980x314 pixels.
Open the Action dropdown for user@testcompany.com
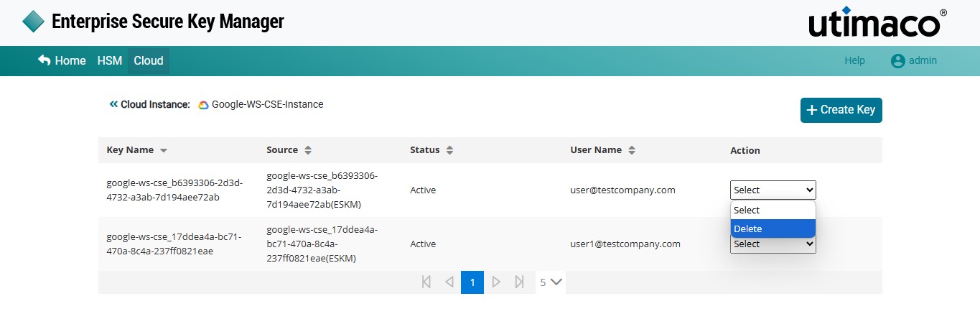click(773, 190)
